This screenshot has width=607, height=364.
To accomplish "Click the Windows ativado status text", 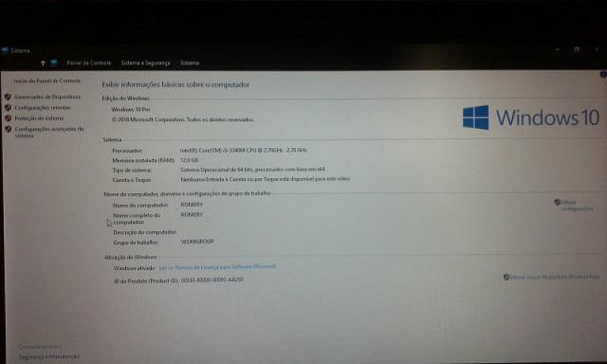I will point(134,268).
